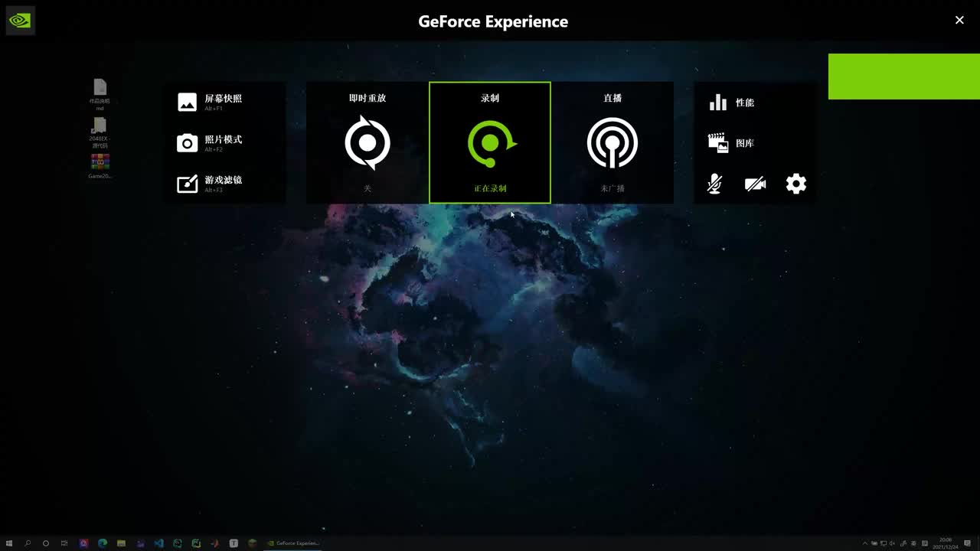The image size is (980, 551).
Task: Open the 屏幕快照 screenshot option
Action: click(x=210, y=102)
